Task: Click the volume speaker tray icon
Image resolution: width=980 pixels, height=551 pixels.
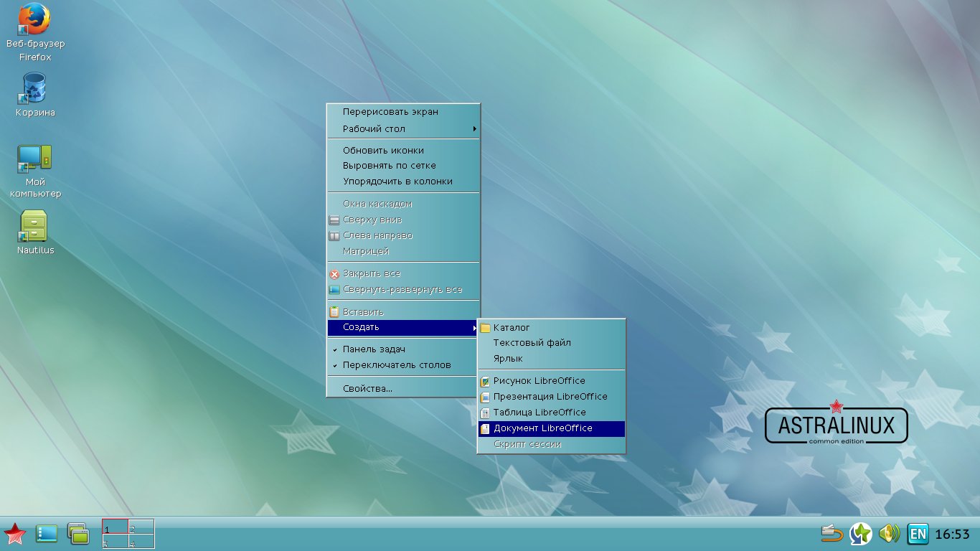Action: click(x=889, y=533)
